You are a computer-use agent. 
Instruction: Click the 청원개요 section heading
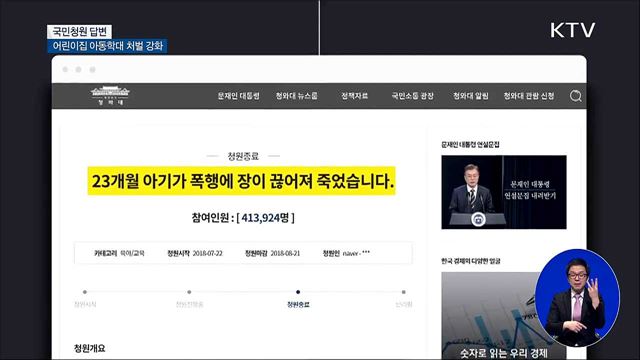point(89,349)
